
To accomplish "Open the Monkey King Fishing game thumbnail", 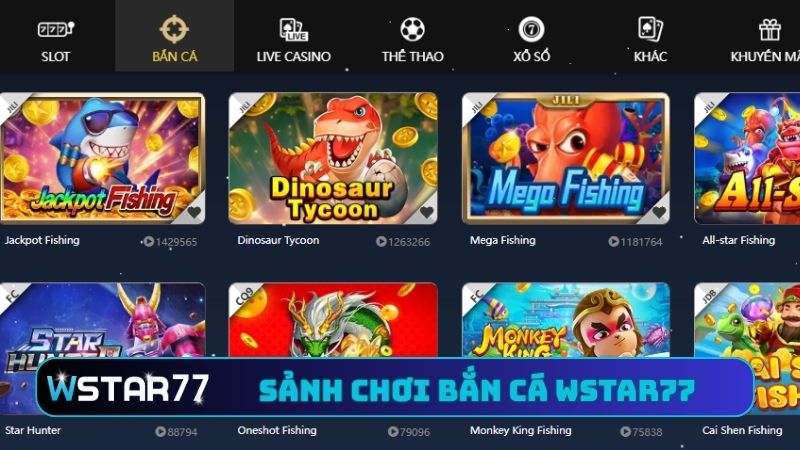I will click(566, 320).
